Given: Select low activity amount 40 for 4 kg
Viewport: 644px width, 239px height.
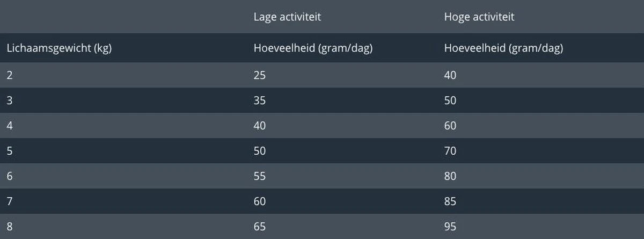Looking at the screenshot, I should 259,126.
